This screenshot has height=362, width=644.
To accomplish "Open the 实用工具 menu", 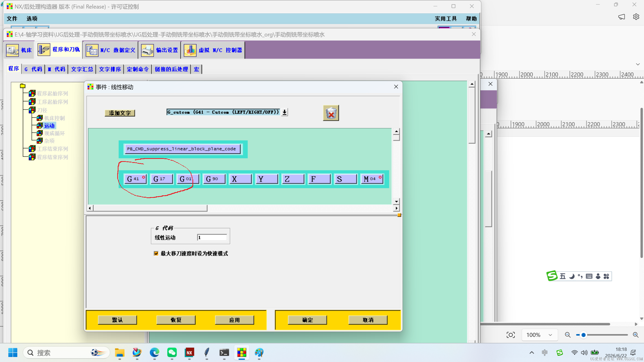I will click(446, 18).
